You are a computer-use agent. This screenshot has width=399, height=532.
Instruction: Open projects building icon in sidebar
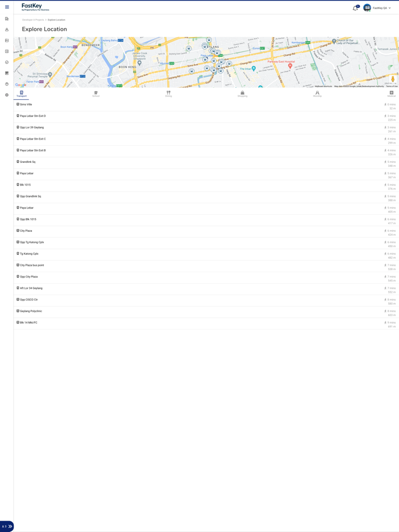[x=7, y=19]
